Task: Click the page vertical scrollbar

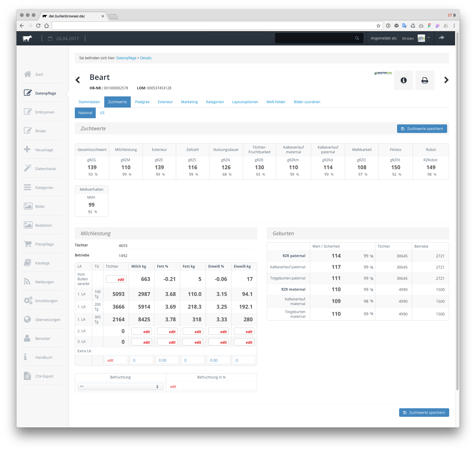Action: coord(457,206)
